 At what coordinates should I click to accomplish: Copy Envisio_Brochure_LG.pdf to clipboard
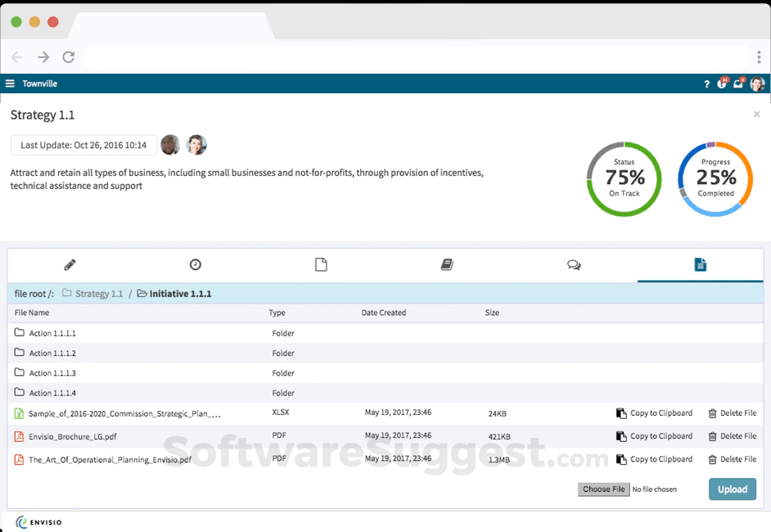pos(654,436)
